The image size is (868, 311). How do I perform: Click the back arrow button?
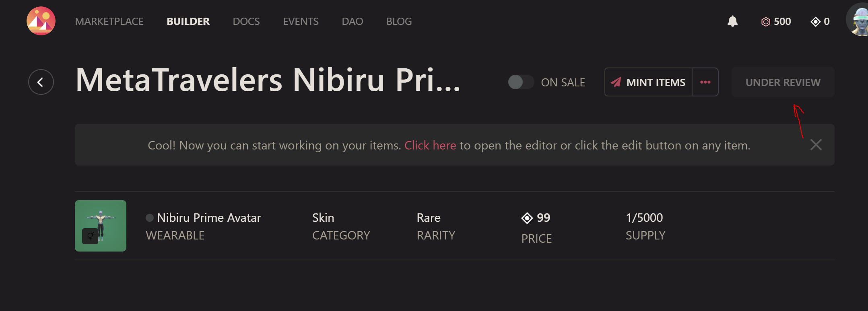tap(41, 82)
